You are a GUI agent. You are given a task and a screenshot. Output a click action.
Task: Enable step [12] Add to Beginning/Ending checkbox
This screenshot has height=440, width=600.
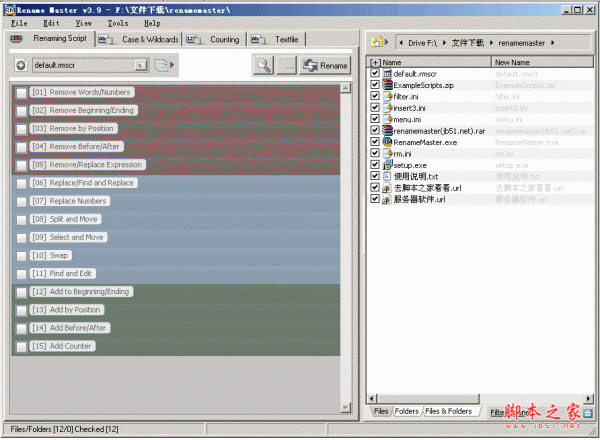[x=21, y=292]
